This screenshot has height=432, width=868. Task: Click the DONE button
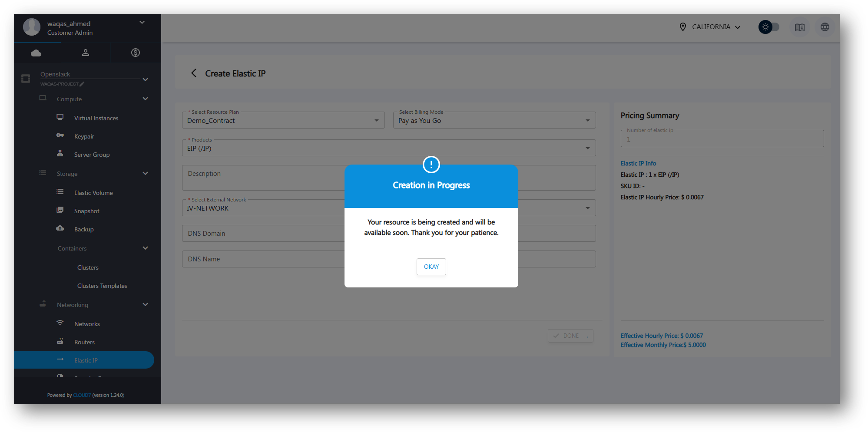[570, 336]
